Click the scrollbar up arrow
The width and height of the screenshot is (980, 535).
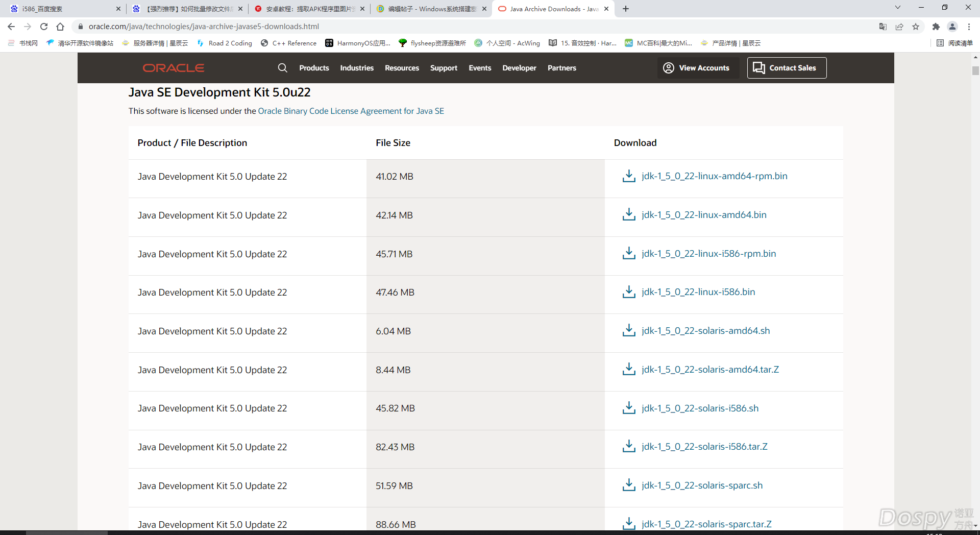click(x=975, y=57)
